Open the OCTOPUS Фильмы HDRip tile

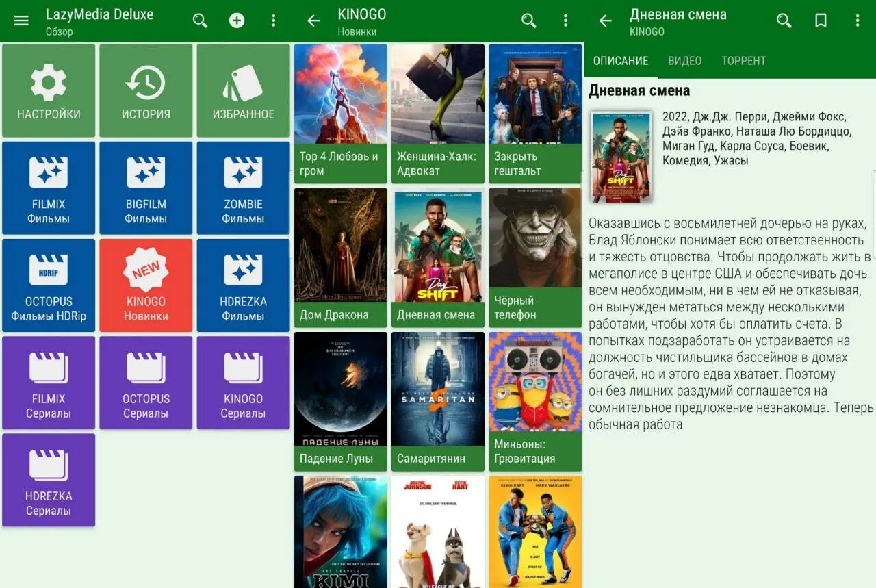pyautogui.click(x=49, y=285)
